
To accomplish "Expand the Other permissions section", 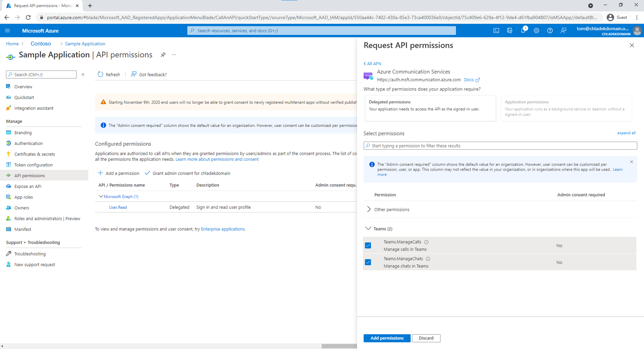I will (368, 209).
